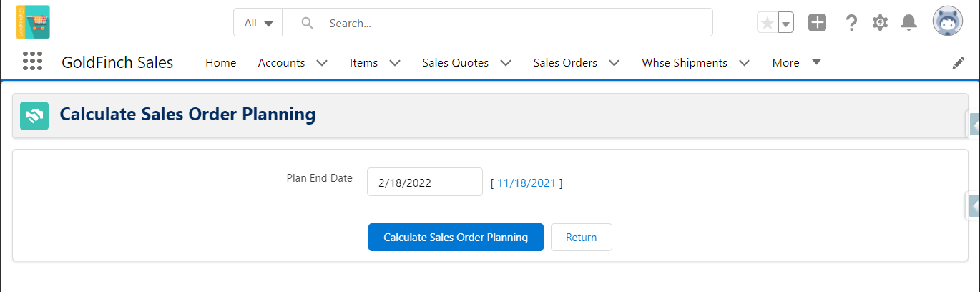The image size is (980, 292).
Task: Click the GoldFinch shopping cart logo
Action: click(33, 22)
